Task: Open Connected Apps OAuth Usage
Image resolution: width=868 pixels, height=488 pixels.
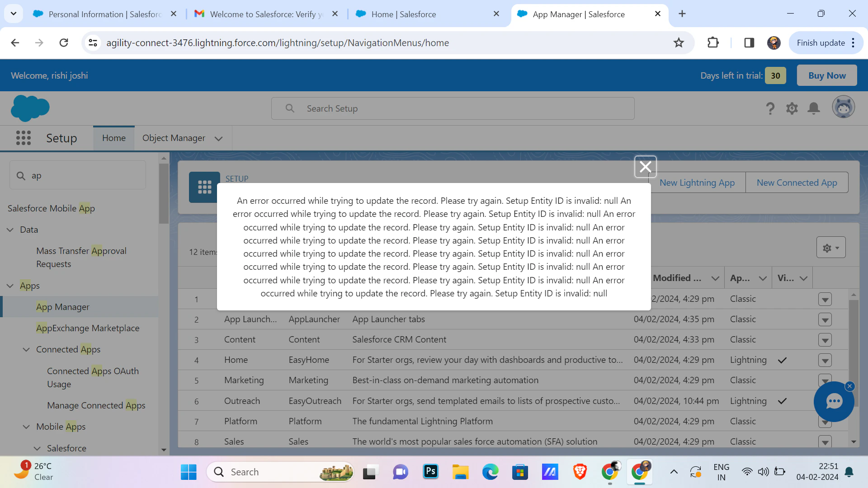Action: click(x=93, y=378)
